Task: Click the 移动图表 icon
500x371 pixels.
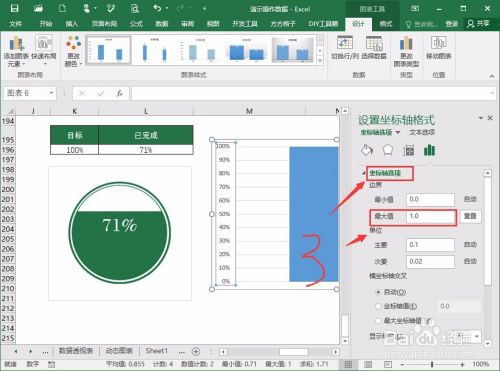Action: (439, 48)
